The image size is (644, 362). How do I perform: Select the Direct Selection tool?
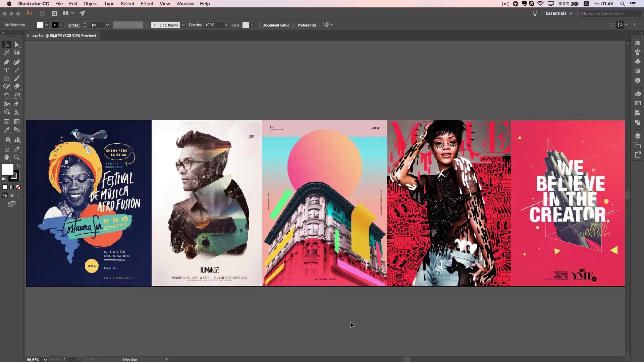coord(17,45)
